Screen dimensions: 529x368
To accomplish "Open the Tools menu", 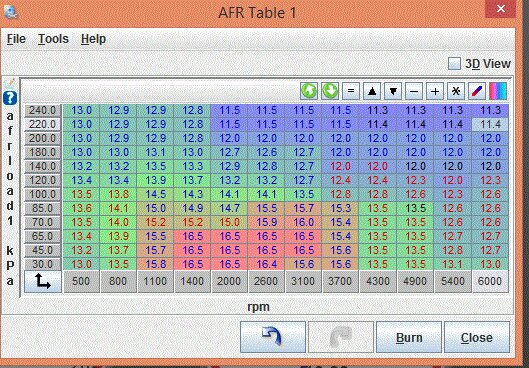I will click(x=53, y=39).
